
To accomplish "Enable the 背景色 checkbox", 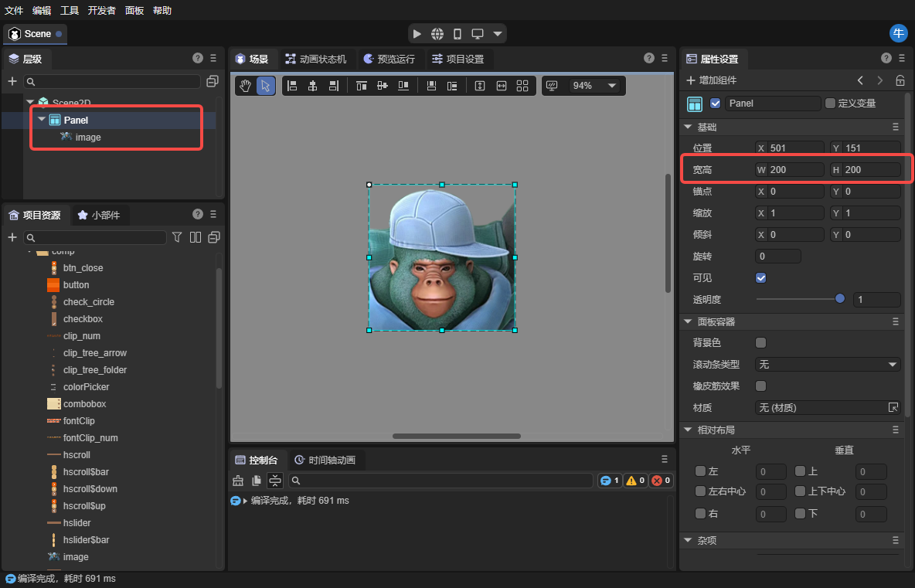I will click(761, 342).
